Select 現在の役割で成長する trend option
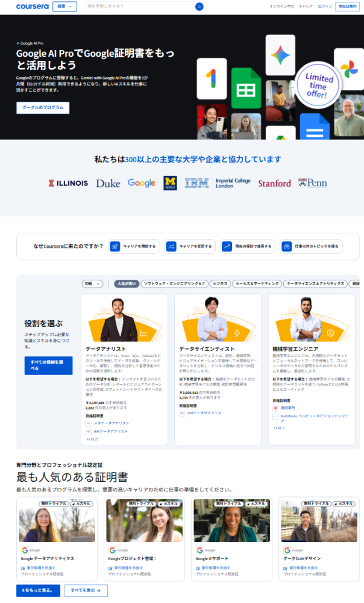The height and width of the screenshot is (603, 364). point(248,246)
